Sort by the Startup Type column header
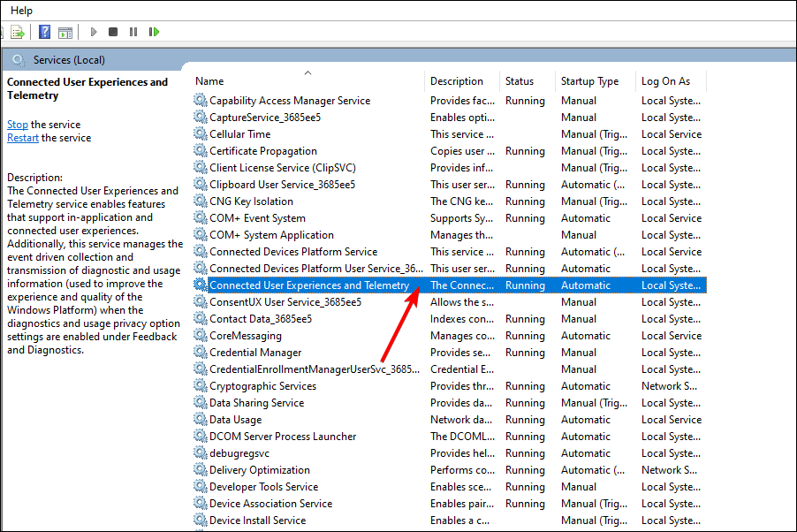Screen dimensions: 797x532 click(x=589, y=81)
